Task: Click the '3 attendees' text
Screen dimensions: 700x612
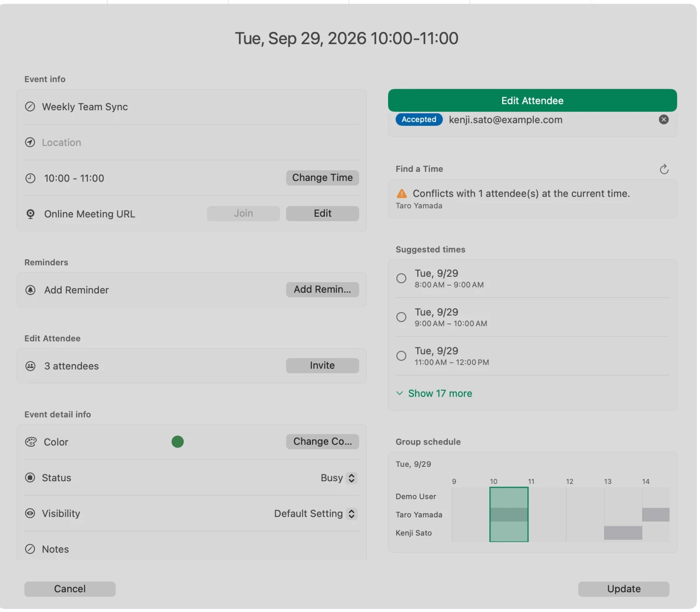Action: (x=71, y=366)
